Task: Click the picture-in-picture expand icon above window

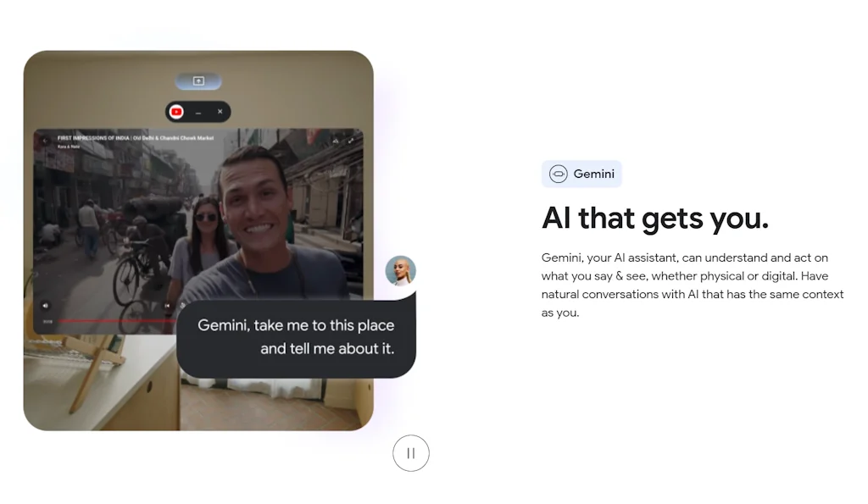Action: pyautogui.click(x=198, y=80)
